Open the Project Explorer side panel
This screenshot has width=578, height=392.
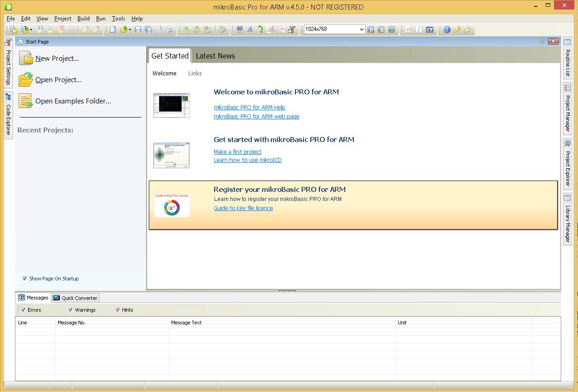(568, 163)
